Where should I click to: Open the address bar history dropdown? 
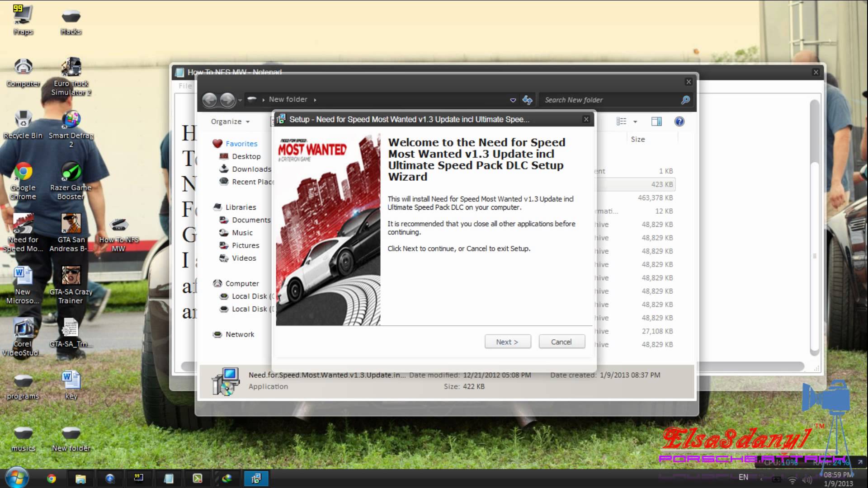[x=513, y=100]
